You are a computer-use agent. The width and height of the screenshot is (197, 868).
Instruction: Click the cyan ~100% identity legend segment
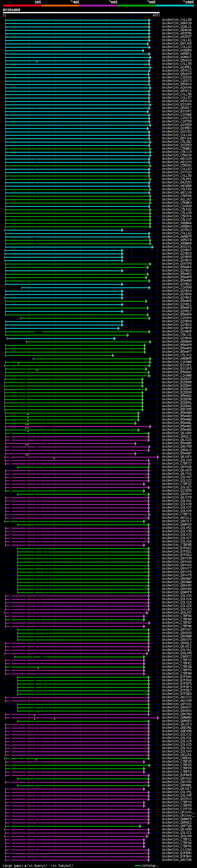pos(175,6)
